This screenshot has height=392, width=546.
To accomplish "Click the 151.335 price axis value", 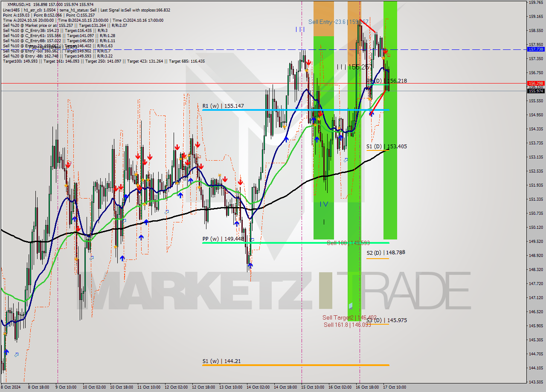I will coord(536,199).
